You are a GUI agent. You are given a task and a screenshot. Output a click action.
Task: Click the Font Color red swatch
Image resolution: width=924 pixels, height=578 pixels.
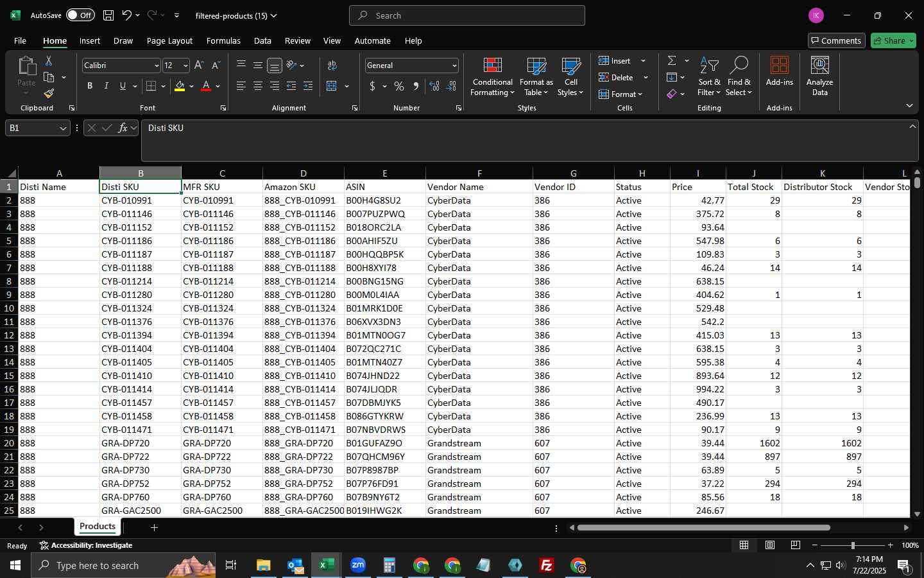(206, 86)
